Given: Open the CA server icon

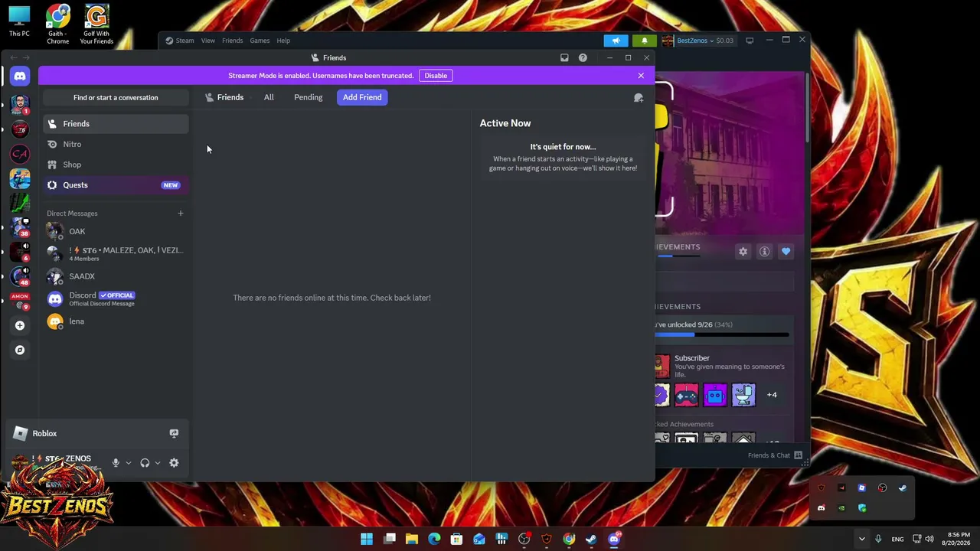Looking at the screenshot, I should click(x=20, y=153).
